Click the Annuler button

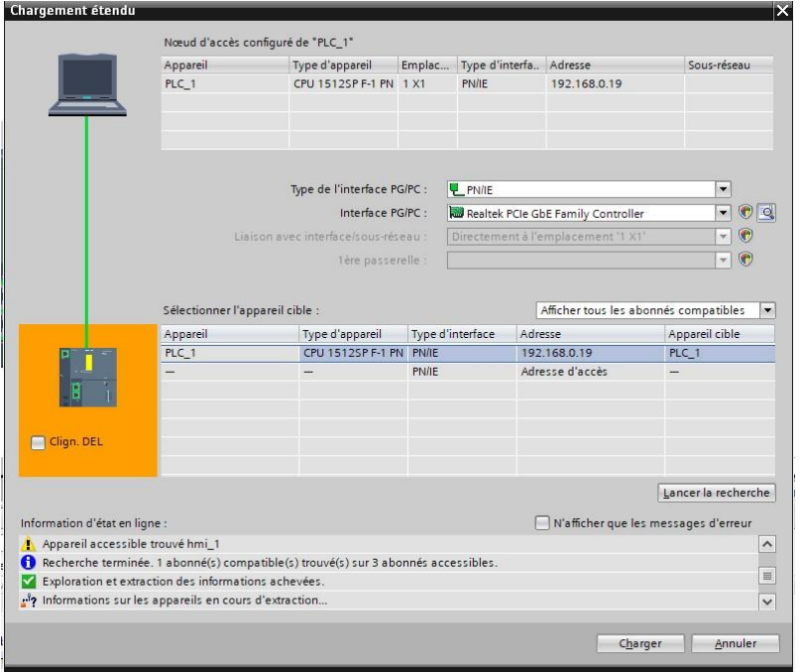[x=736, y=643]
